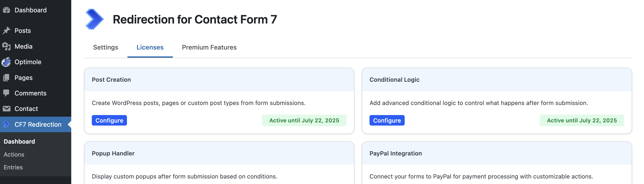Open the Premium Features tab
The image size is (644, 184).
tap(209, 47)
